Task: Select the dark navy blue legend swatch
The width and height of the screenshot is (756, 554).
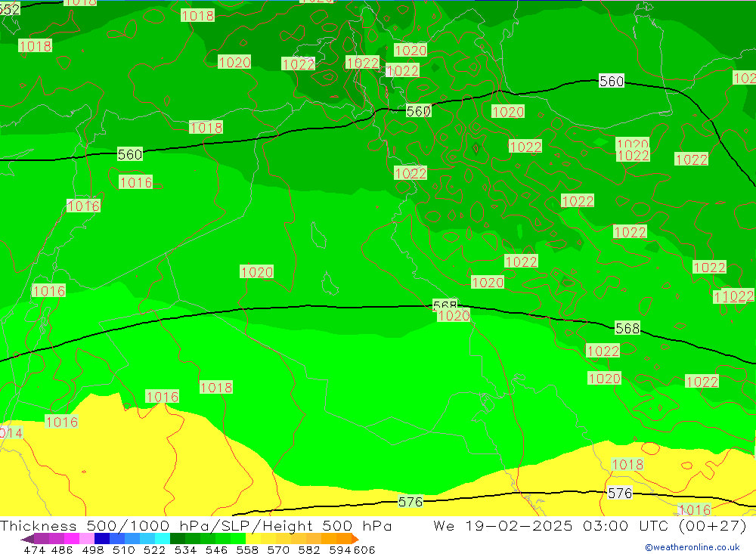Action: tap(102, 539)
